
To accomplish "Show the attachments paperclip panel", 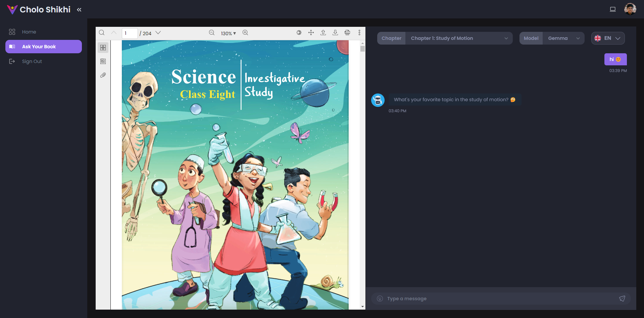I will pos(103,75).
